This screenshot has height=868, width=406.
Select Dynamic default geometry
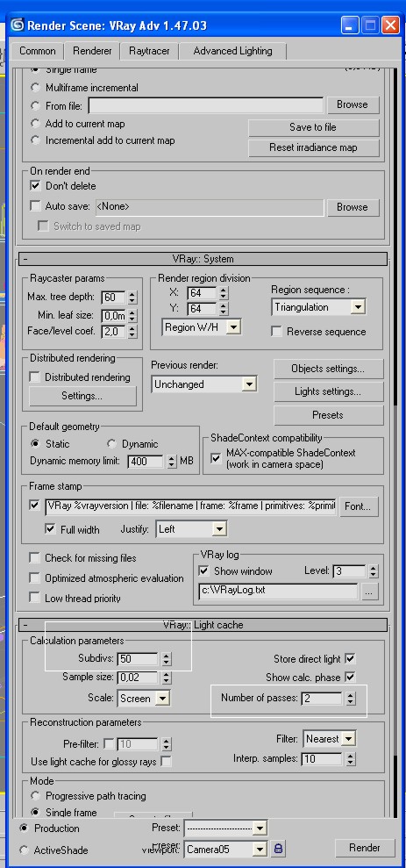click(x=111, y=444)
